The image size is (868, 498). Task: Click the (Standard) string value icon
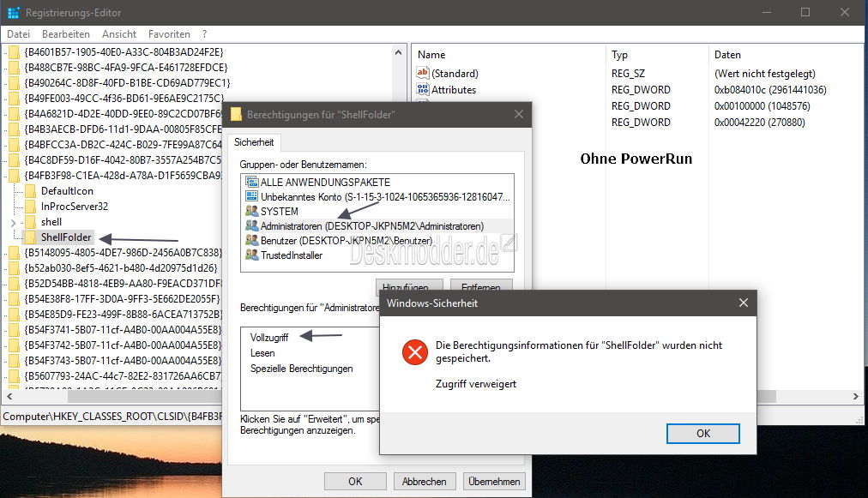click(422, 73)
